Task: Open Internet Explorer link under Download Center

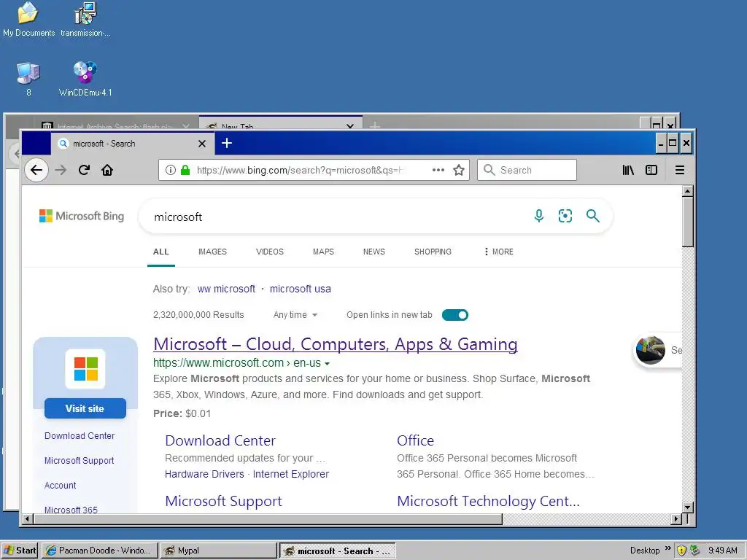Action: [x=290, y=474]
